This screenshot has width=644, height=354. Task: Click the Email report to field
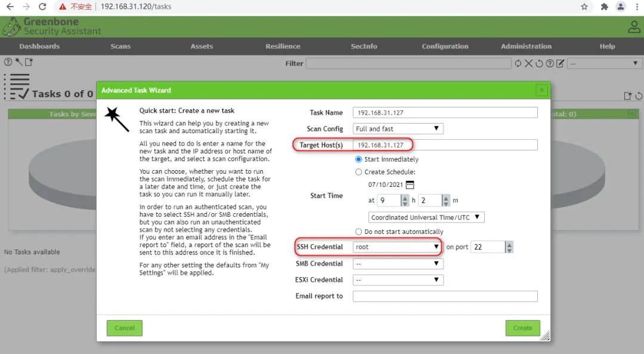(x=445, y=296)
